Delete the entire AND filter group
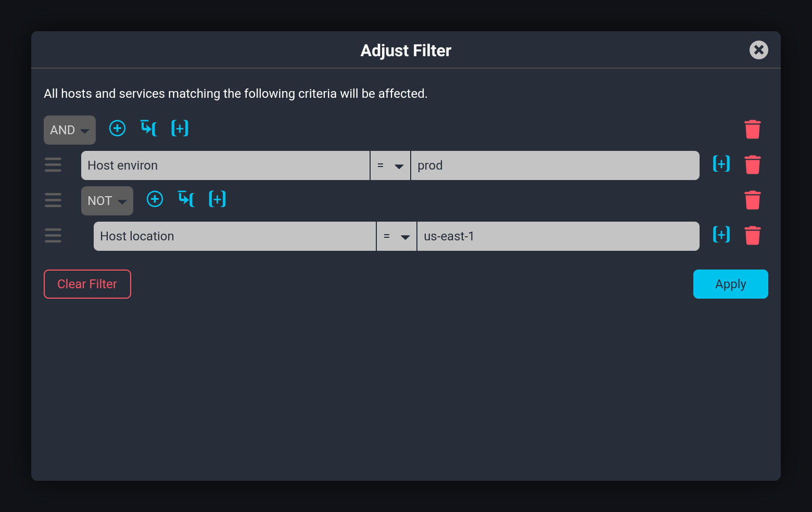The height and width of the screenshot is (512, 812). (x=753, y=129)
